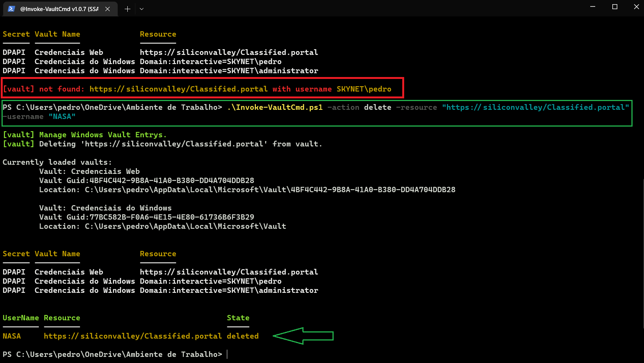
Task: Minimize the terminal window
Action: pyautogui.click(x=593, y=6)
